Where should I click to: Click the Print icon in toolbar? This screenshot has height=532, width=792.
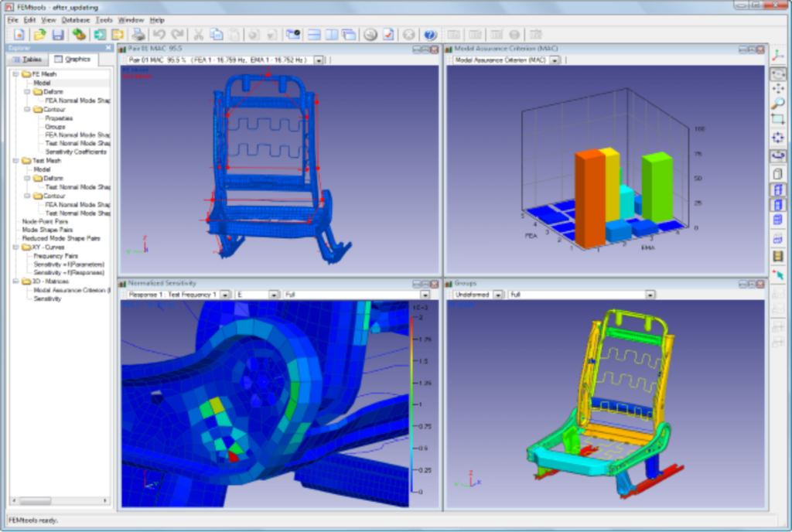click(138, 35)
